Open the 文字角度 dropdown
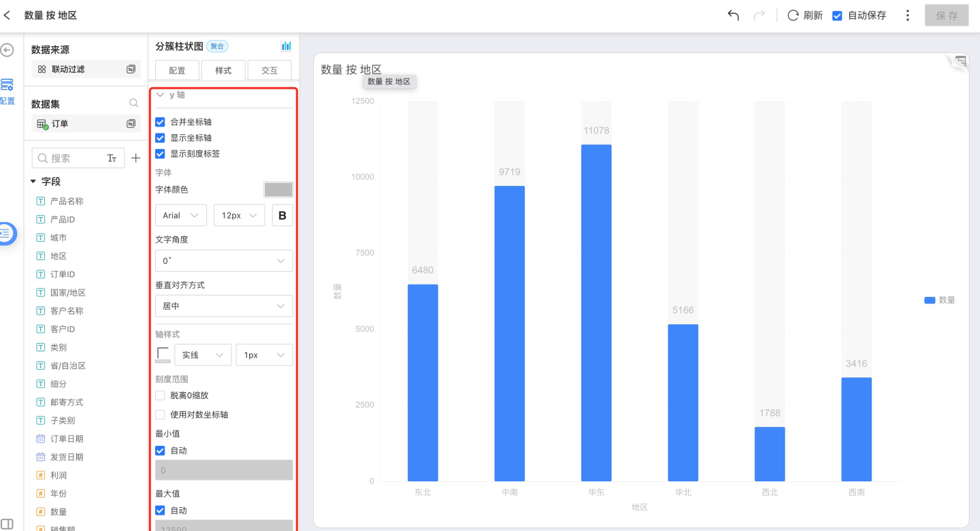This screenshot has height=531, width=980. [224, 261]
